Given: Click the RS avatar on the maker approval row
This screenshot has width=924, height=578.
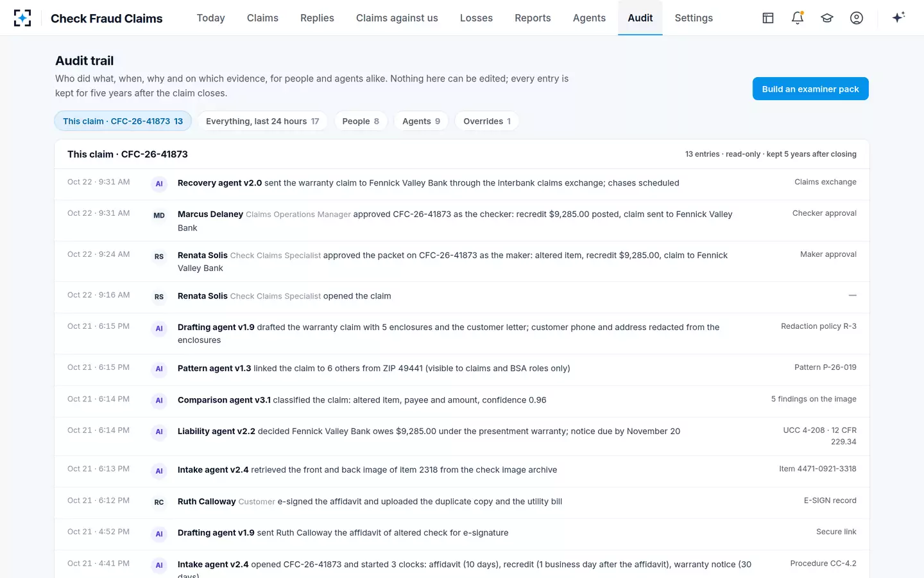Looking at the screenshot, I should [x=159, y=257].
